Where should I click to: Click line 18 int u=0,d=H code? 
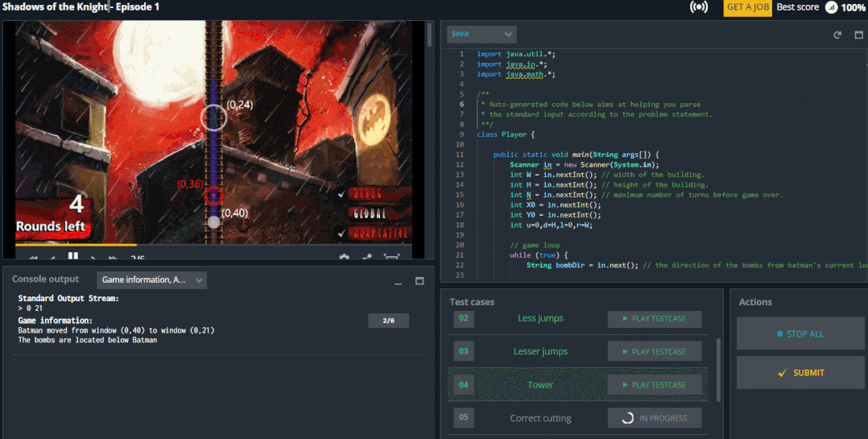pos(551,225)
